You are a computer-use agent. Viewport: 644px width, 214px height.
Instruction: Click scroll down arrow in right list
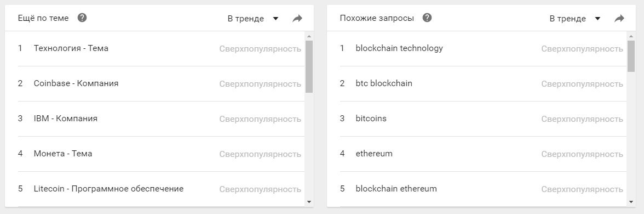(x=631, y=202)
